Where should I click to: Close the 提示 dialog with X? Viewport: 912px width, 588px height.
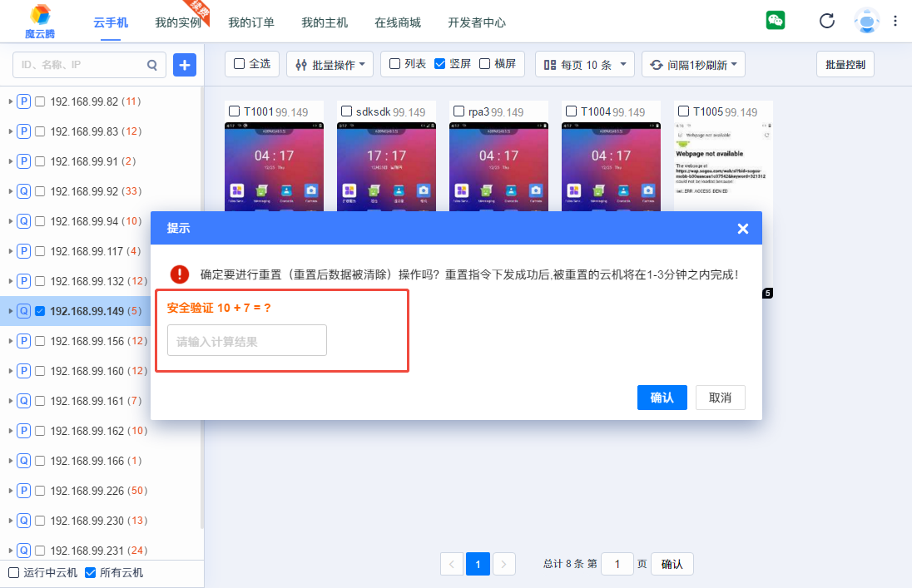742,228
